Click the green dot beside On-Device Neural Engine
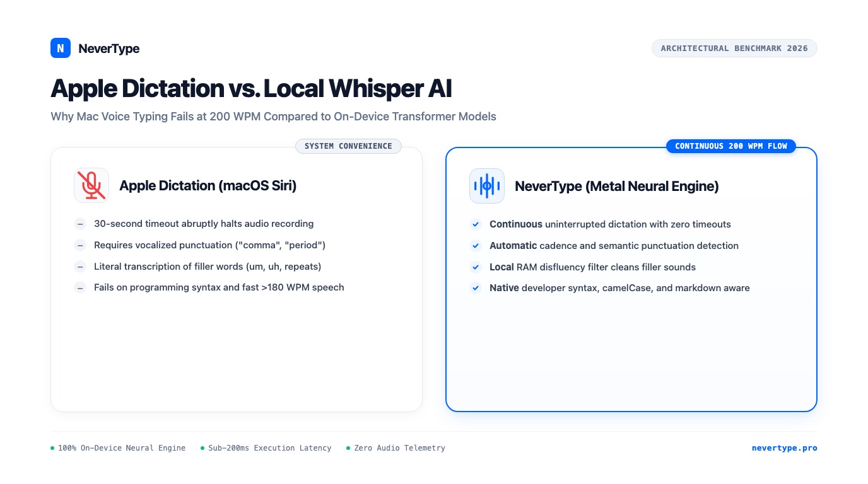Screen dimensions: 868x484 click(52, 448)
